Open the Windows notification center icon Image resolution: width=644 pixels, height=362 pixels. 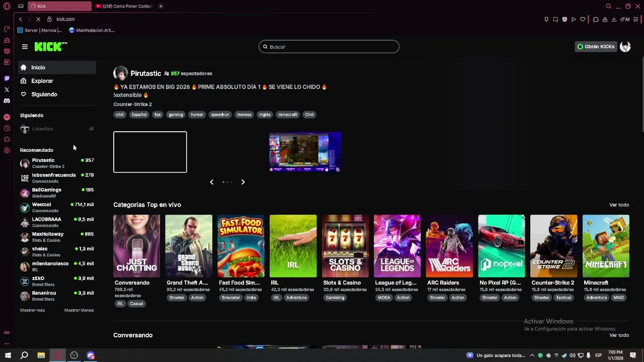633,355
